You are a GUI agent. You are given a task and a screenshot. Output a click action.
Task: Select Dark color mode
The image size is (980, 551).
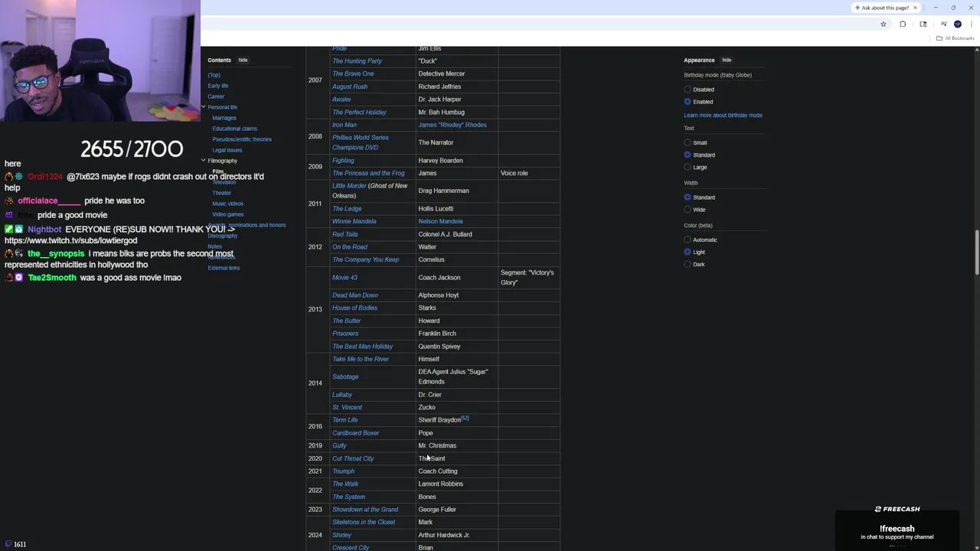click(x=688, y=265)
